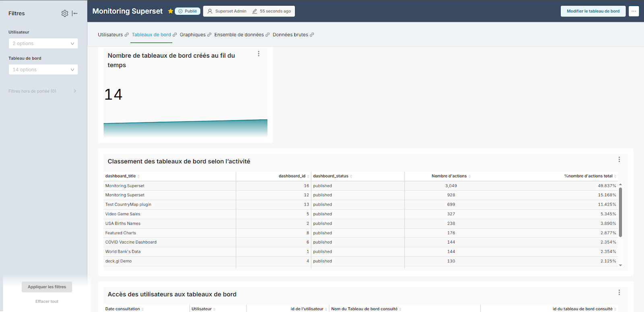The width and height of the screenshot is (644, 312).
Task: Copy link icon next to Tableaux de bord tab
Action: (175, 35)
